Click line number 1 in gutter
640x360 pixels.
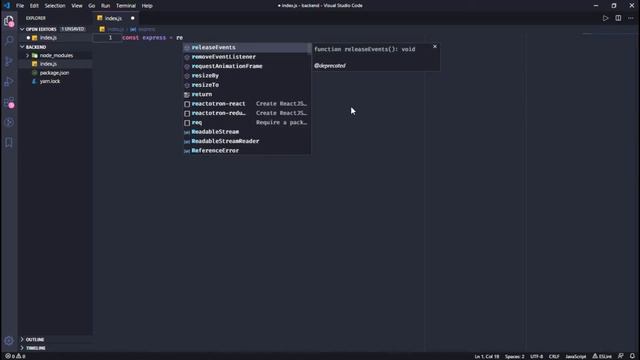tap(110, 38)
